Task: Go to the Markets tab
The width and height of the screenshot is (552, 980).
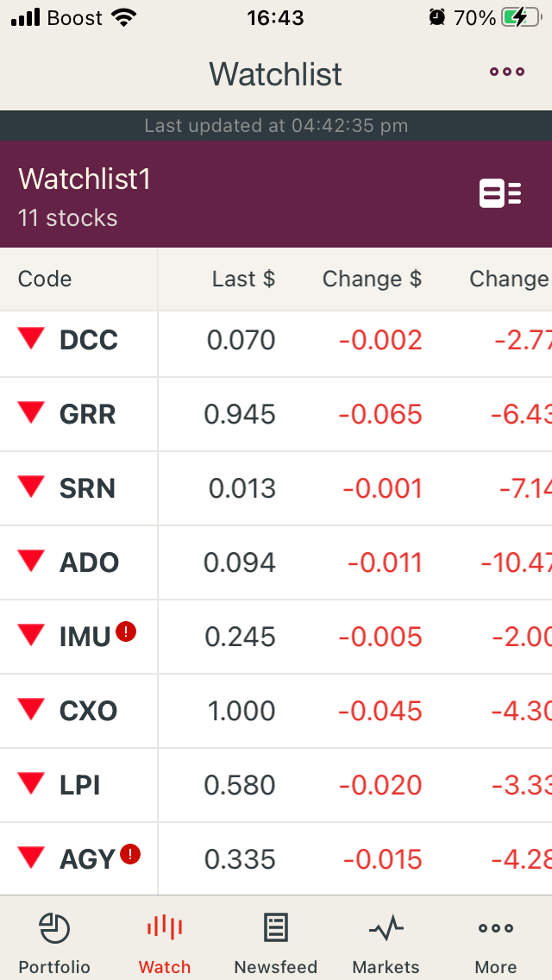Action: 386,944
